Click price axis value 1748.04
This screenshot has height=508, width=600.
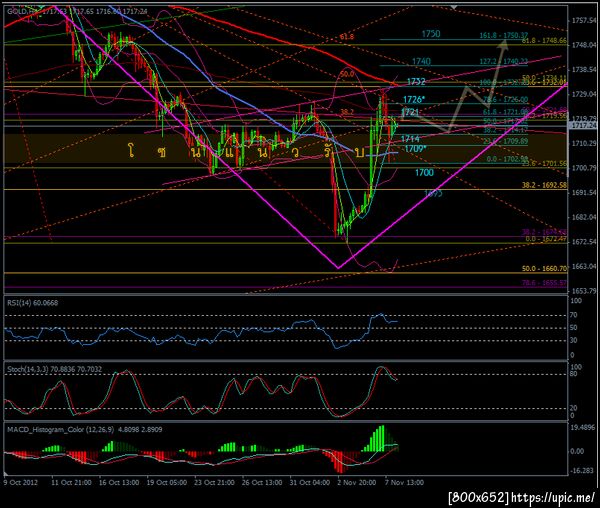[x=584, y=45]
